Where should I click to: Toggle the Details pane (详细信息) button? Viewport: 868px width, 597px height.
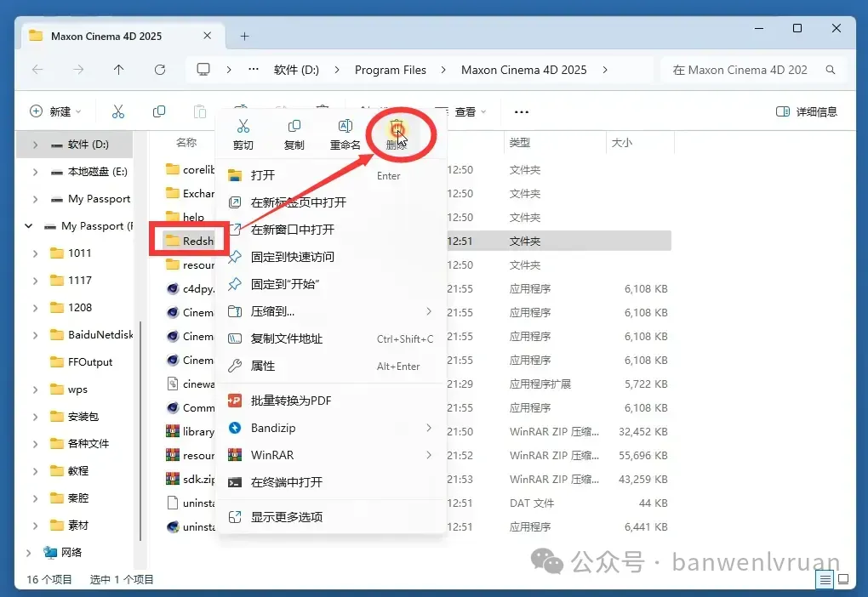coord(807,111)
